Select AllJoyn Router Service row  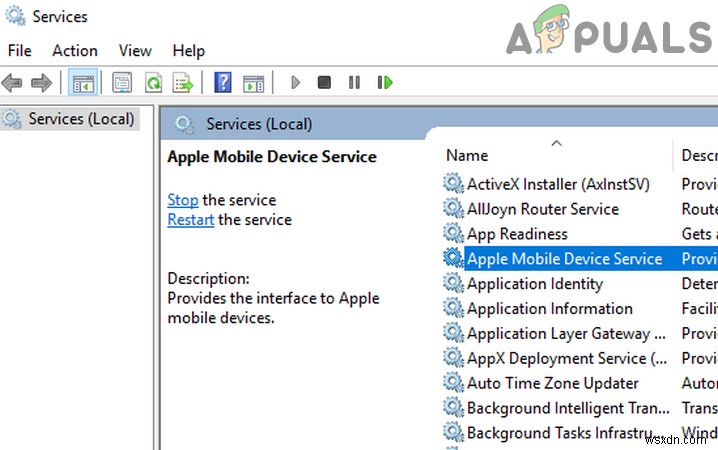[580, 209]
